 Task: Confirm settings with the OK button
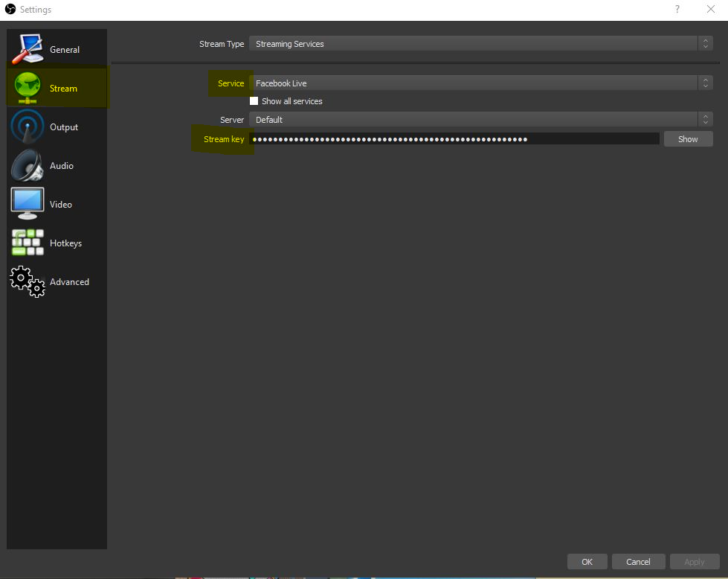[587, 562]
